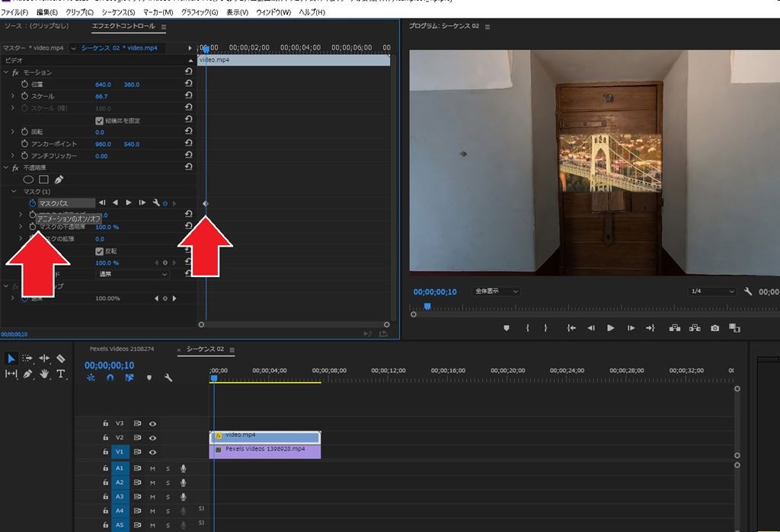
Task: Pick the free draw bezier pen mask tool
Action: coord(59,180)
